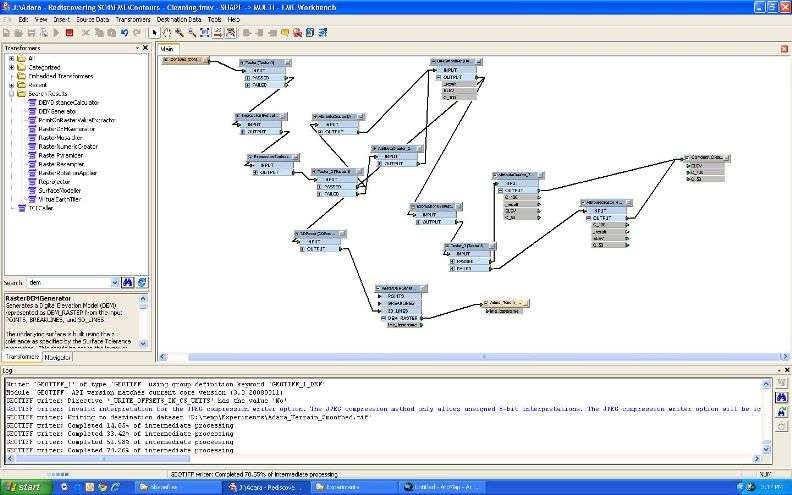The height and width of the screenshot is (495, 792).
Task: Switch to the first taskbar window button
Action: point(178,487)
